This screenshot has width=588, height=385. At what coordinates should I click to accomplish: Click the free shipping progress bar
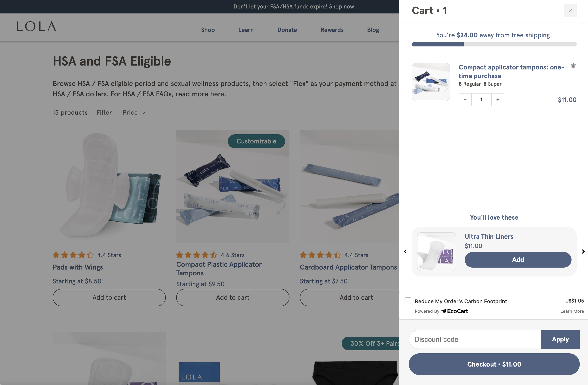[494, 44]
